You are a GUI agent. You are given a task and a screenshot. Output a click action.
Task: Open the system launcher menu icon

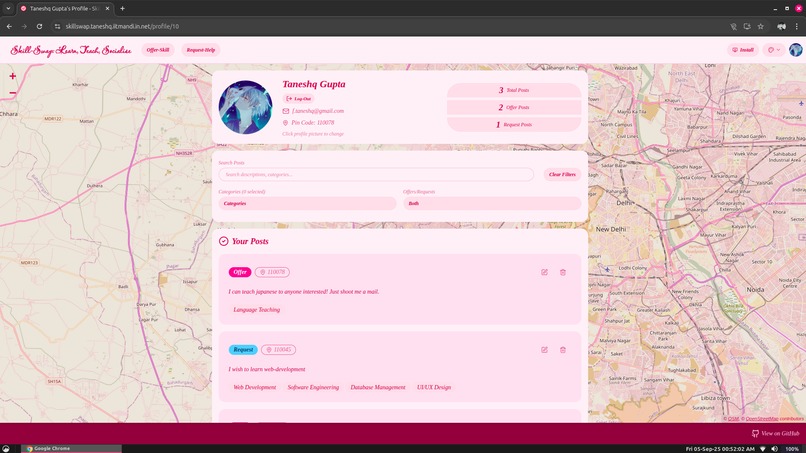[6, 449]
